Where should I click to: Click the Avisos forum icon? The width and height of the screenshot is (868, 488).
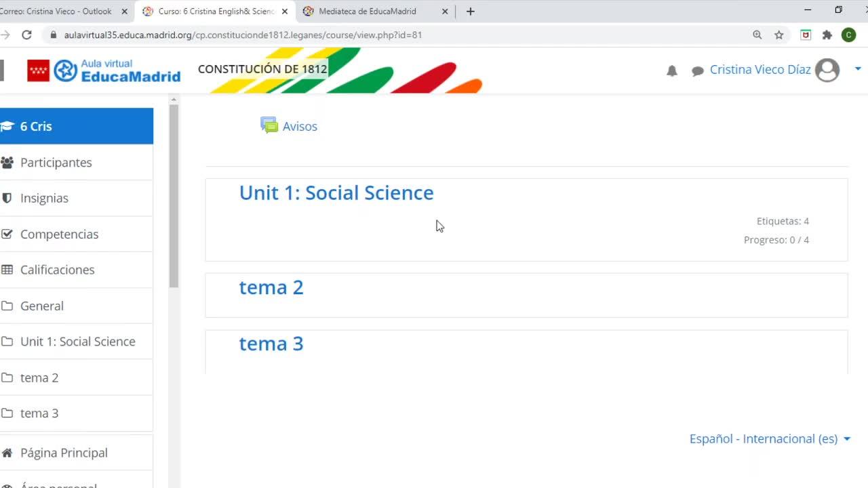(269, 125)
